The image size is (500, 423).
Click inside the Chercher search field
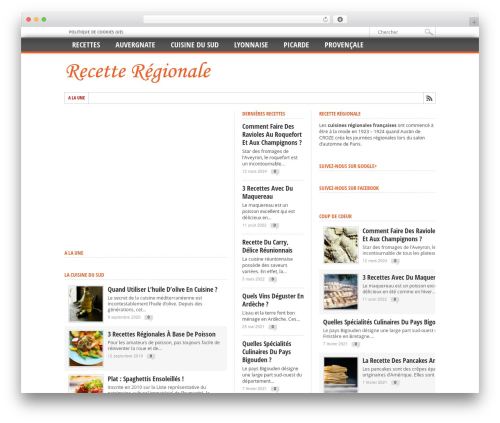coord(397,32)
